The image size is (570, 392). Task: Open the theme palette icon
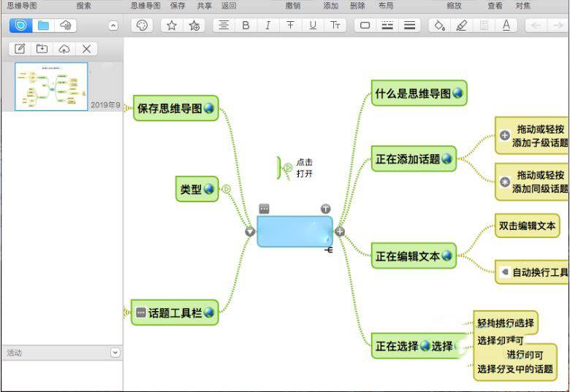click(142, 26)
